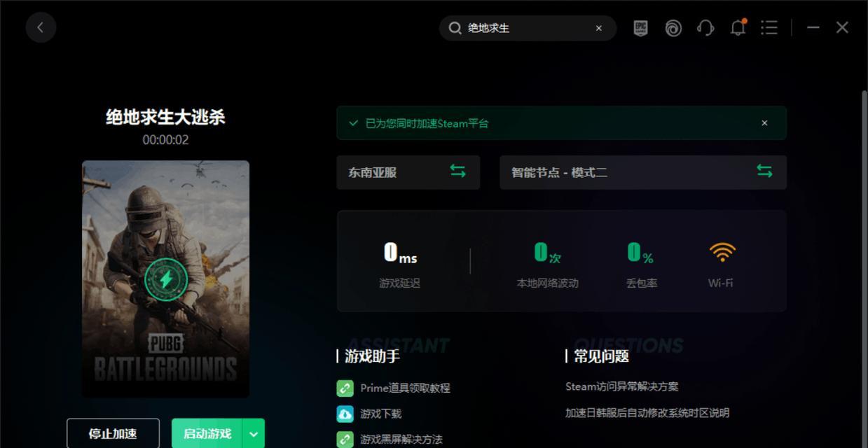Click link icon beside 游戏黑屏解决方法
The width and height of the screenshot is (868, 448).
(345, 440)
